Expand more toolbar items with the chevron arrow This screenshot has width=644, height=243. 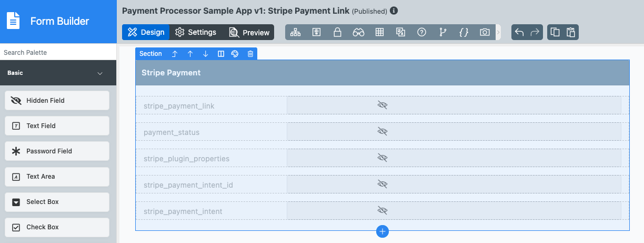pyautogui.click(x=498, y=32)
